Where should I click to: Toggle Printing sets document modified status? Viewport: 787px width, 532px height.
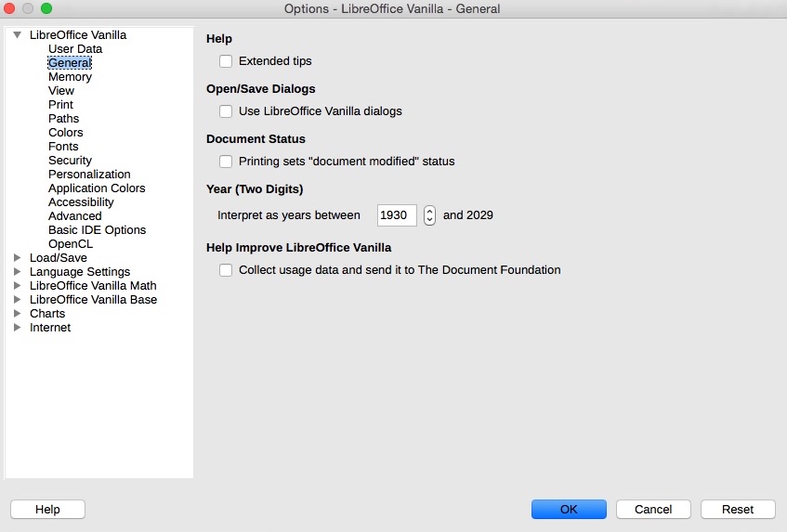(226, 162)
